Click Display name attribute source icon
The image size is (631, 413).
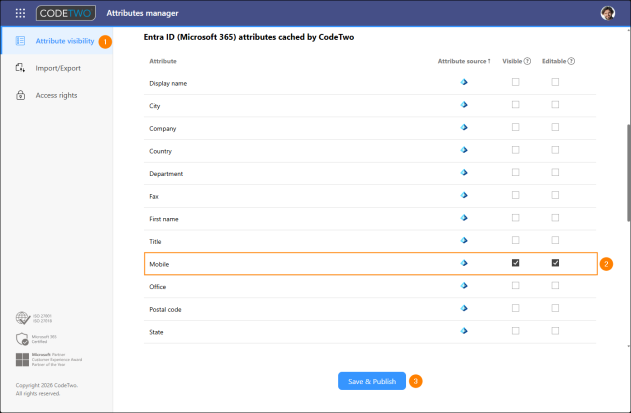click(464, 82)
